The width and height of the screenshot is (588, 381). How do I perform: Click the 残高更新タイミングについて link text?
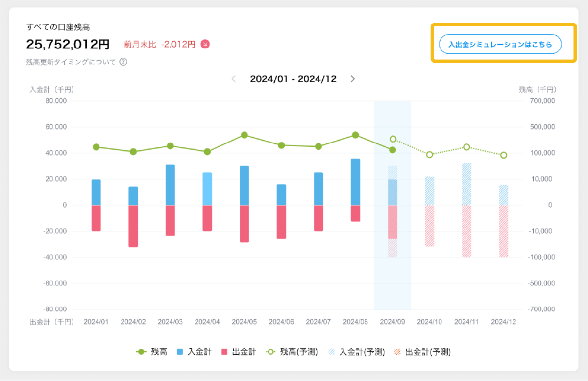tap(71, 62)
